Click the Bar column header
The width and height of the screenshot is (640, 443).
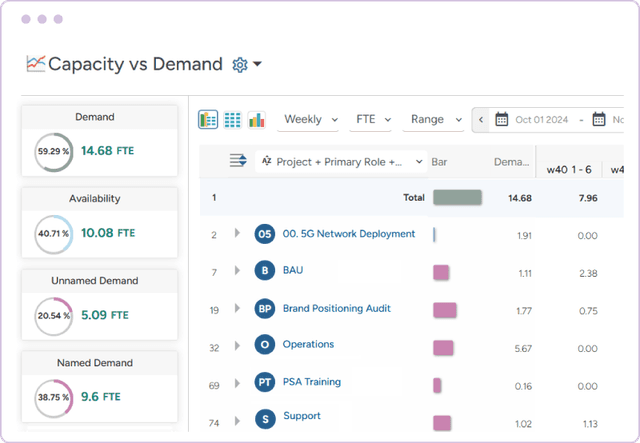pos(439,161)
